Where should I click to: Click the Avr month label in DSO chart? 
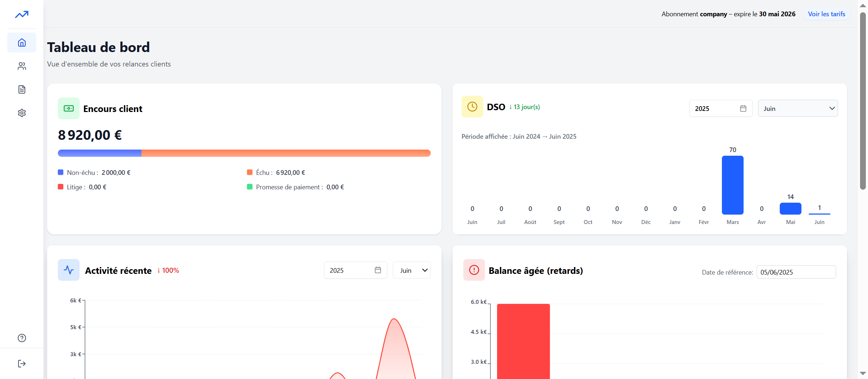click(762, 222)
